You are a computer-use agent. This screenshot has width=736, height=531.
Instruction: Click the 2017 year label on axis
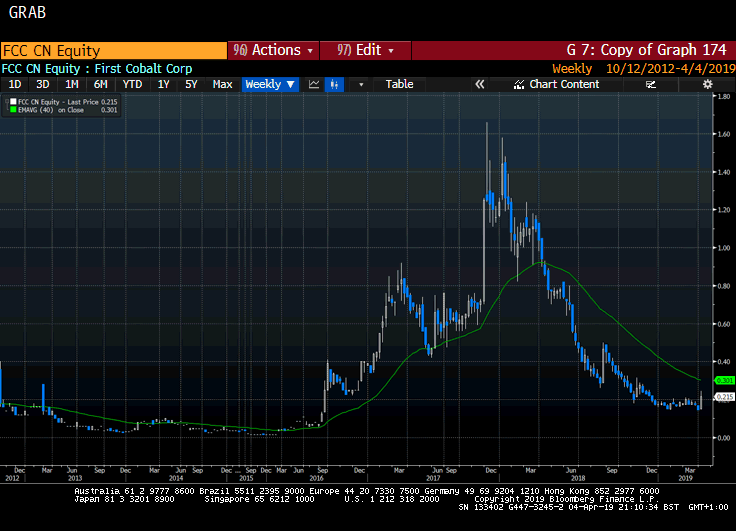[x=433, y=478]
